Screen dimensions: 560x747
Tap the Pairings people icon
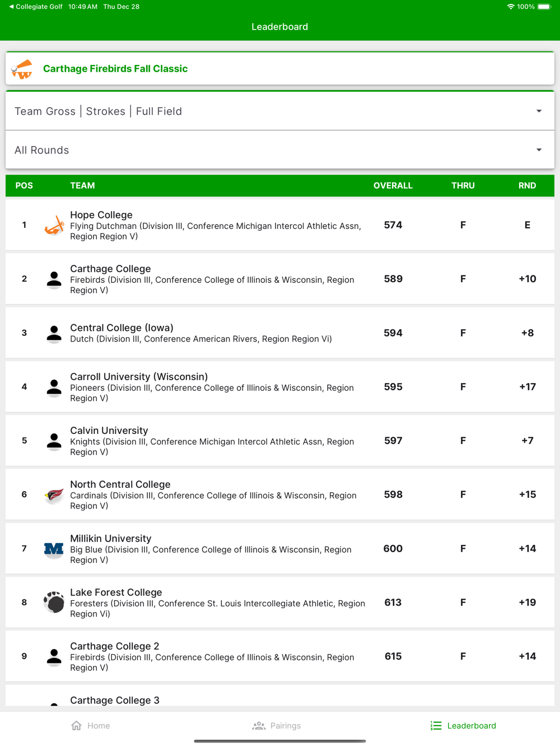[259, 726]
